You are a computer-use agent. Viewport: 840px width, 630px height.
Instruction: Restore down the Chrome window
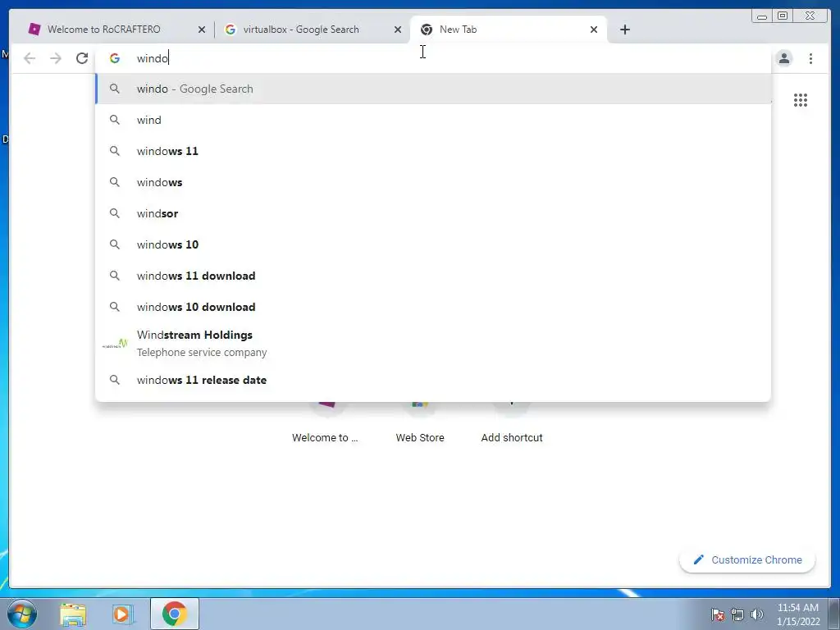point(783,16)
